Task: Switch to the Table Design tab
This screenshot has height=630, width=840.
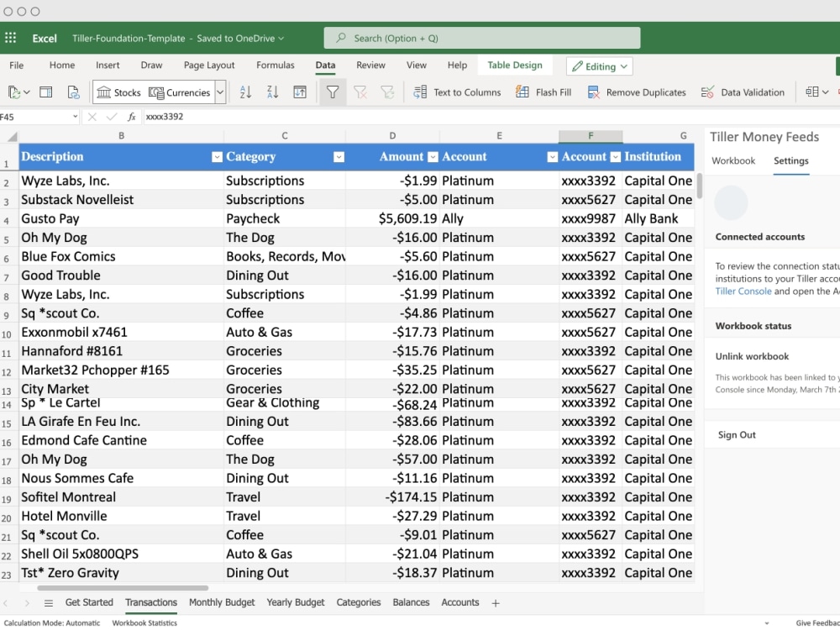Action: tap(515, 66)
